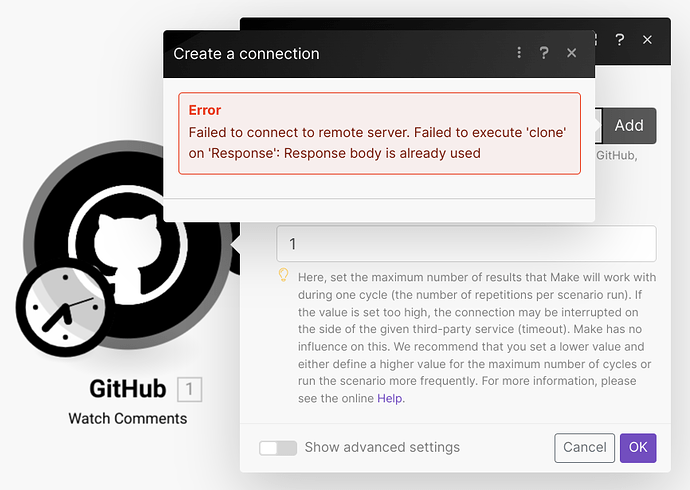This screenshot has height=490, width=690.
Task: Close the GitHub module settings panel
Action: point(647,40)
